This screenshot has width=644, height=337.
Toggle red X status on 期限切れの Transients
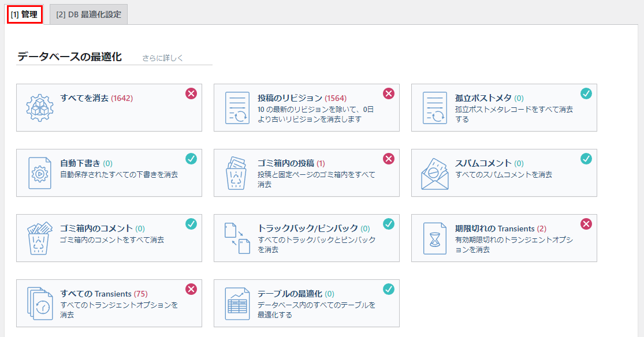[586, 224]
